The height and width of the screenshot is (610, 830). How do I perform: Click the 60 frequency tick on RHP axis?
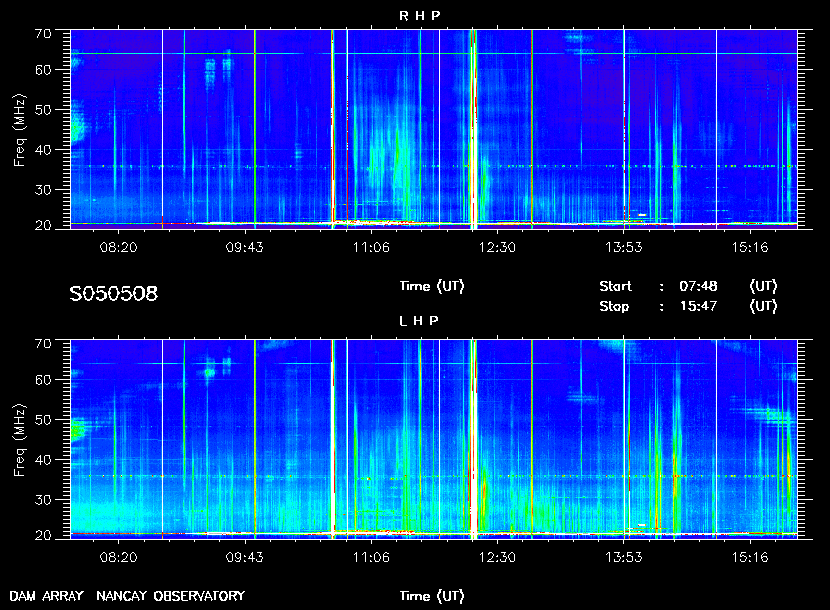[43, 70]
